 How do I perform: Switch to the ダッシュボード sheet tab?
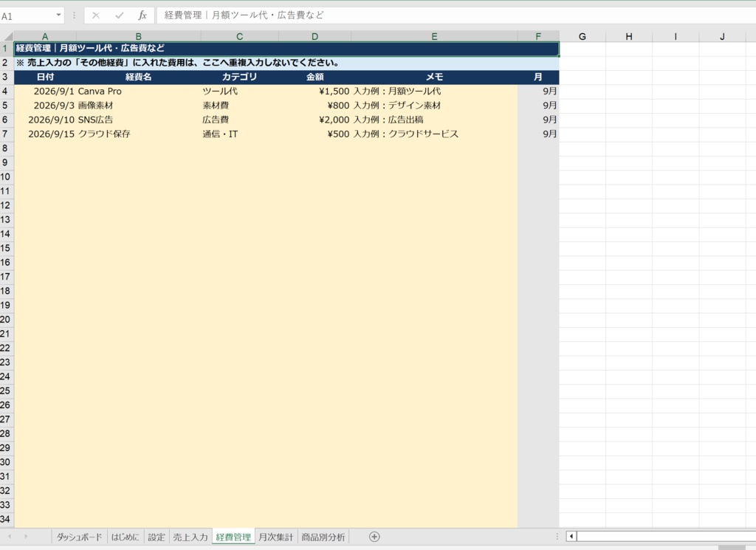click(79, 537)
